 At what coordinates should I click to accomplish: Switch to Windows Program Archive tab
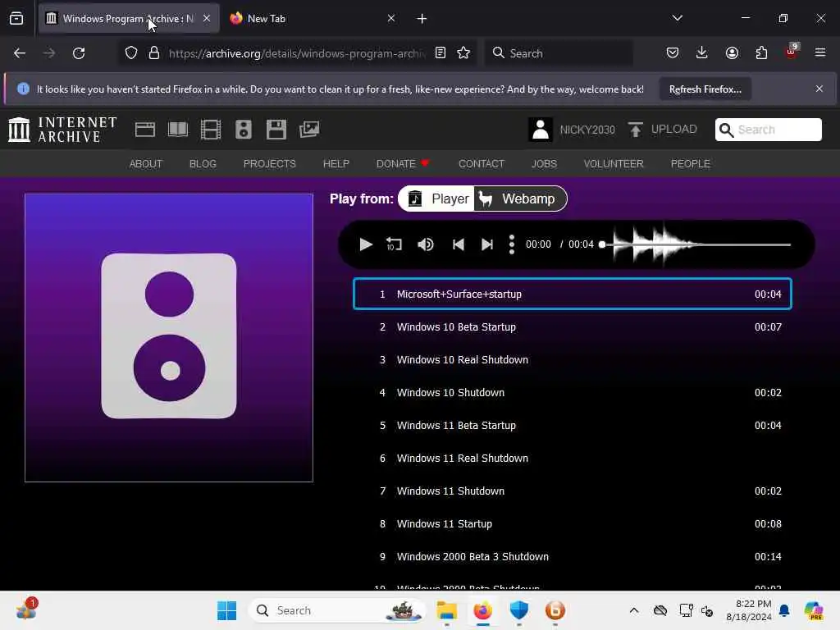coord(129,19)
